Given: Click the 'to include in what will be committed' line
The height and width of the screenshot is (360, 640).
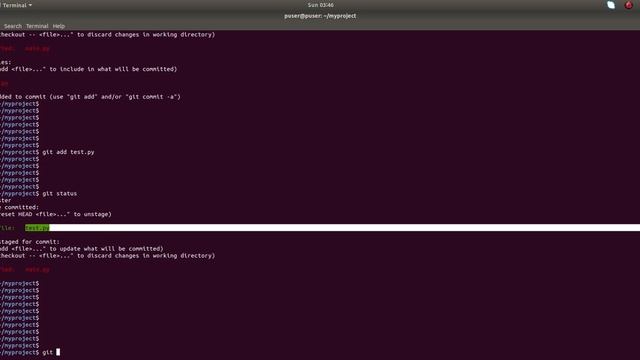Looking at the screenshot, I should [x=89, y=69].
